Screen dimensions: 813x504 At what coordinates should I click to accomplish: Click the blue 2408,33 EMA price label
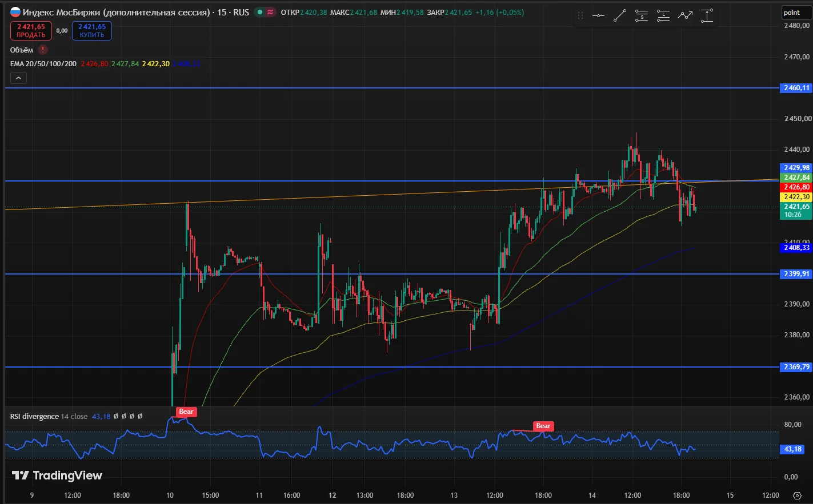click(796, 248)
